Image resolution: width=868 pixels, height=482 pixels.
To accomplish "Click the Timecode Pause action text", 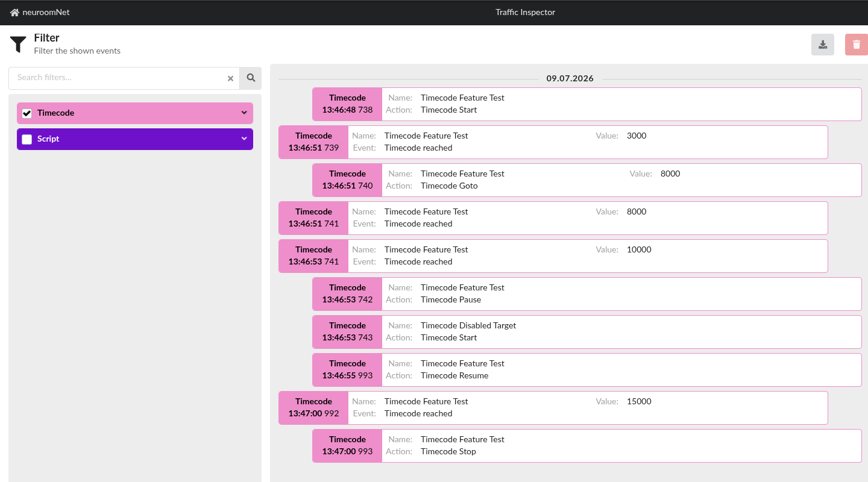I will pyautogui.click(x=451, y=300).
